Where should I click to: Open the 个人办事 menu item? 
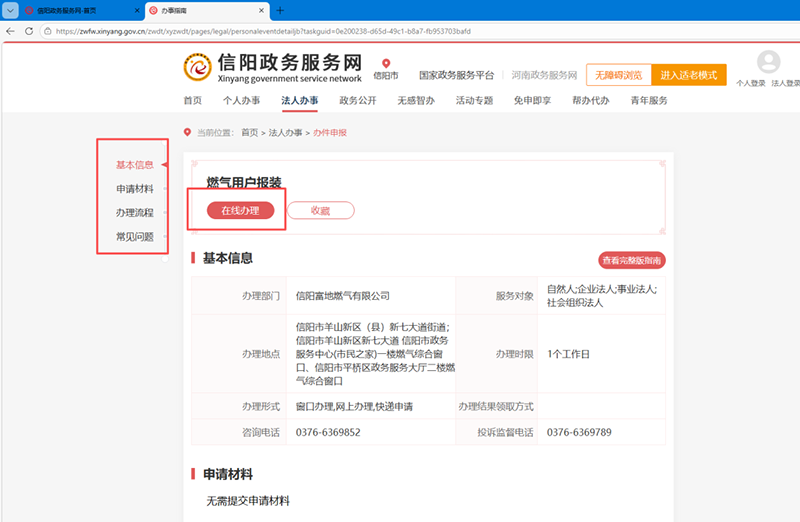(x=241, y=101)
